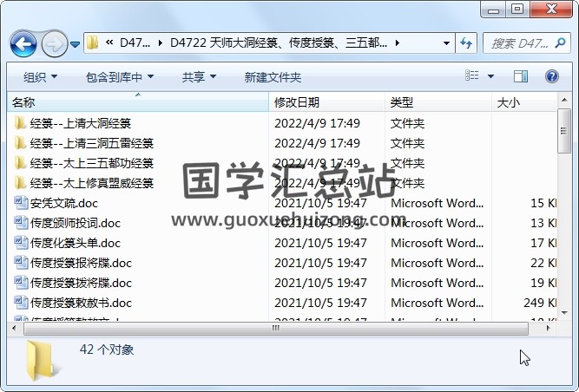The height and width of the screenshot is (392, 579).
Task: Expand breadcrumb arrow after D47...
Action: [161, 43]
